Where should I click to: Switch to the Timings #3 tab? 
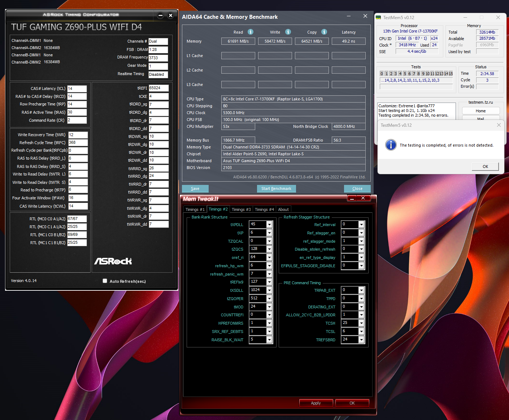241,209
